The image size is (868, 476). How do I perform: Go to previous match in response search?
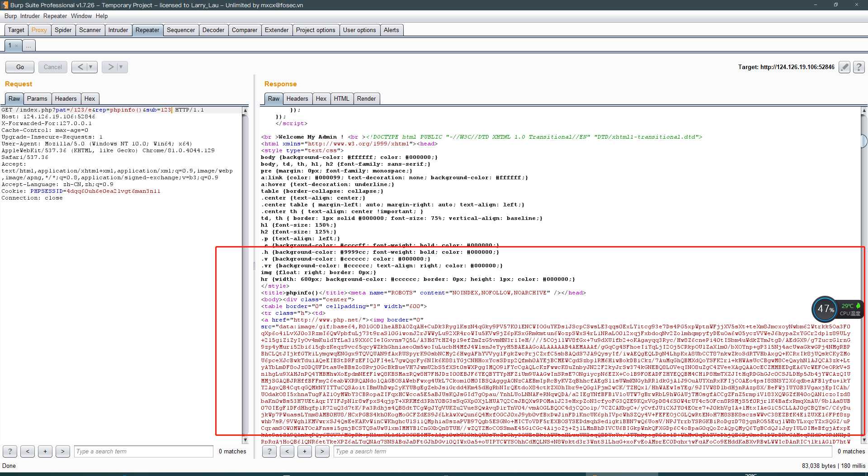click(x=287, y=451)
